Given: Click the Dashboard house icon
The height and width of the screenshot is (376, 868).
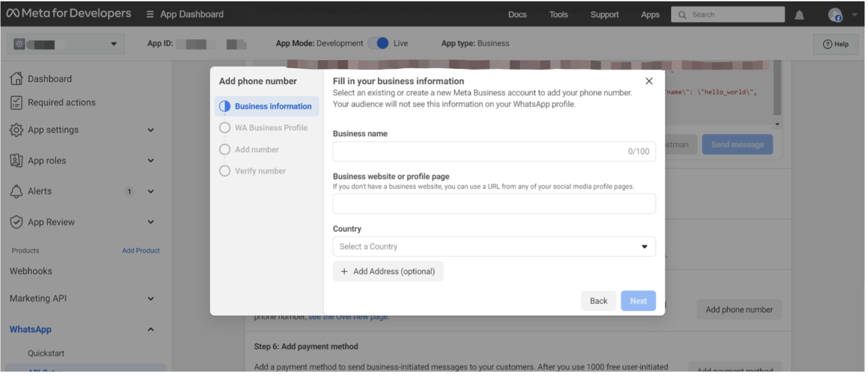Looking at the screenshot, I should click(x=17, y=79).
